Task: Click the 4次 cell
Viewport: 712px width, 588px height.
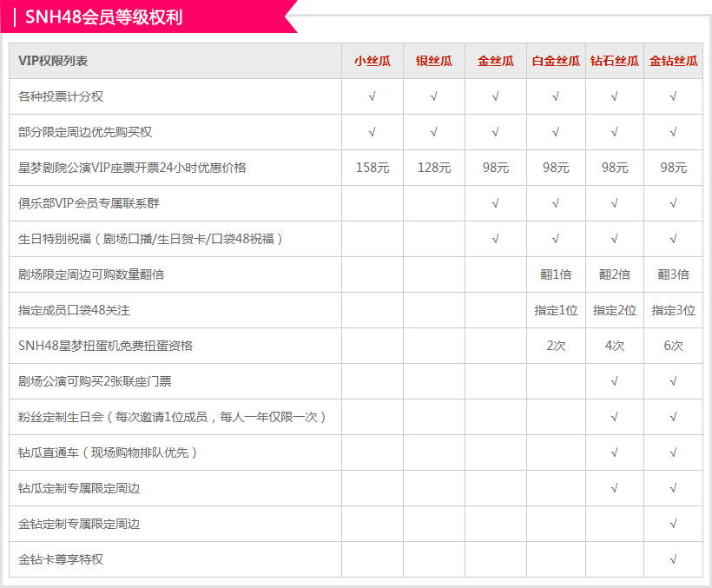Action: [x=615, y=346]
